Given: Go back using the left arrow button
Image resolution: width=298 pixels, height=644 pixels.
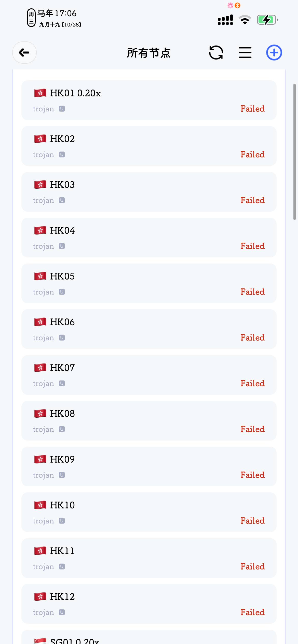Looking at the screenshot, I should pyautogui.click(x=24, y=53).
